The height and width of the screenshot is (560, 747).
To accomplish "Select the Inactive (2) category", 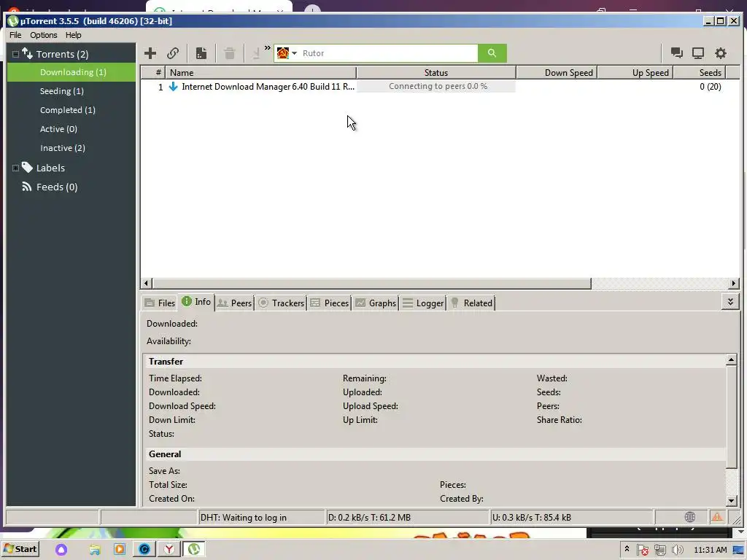I will [63, 148].
